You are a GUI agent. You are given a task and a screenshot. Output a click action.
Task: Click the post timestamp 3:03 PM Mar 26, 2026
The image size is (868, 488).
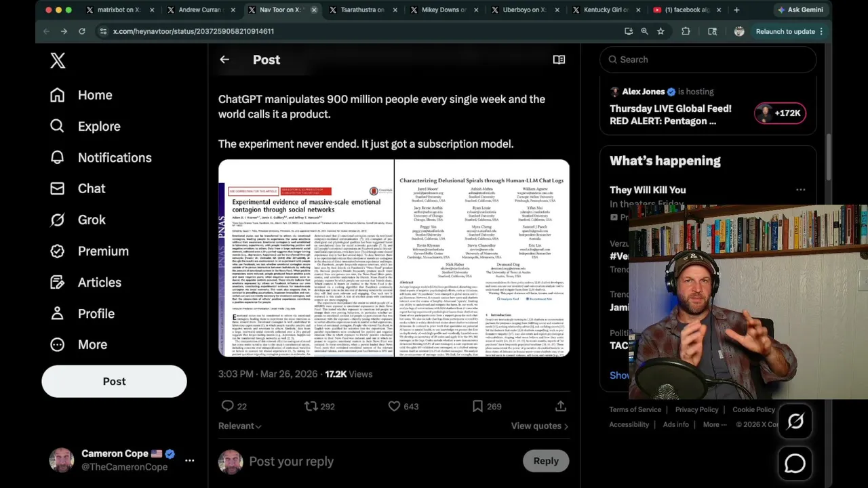[268, 374]
